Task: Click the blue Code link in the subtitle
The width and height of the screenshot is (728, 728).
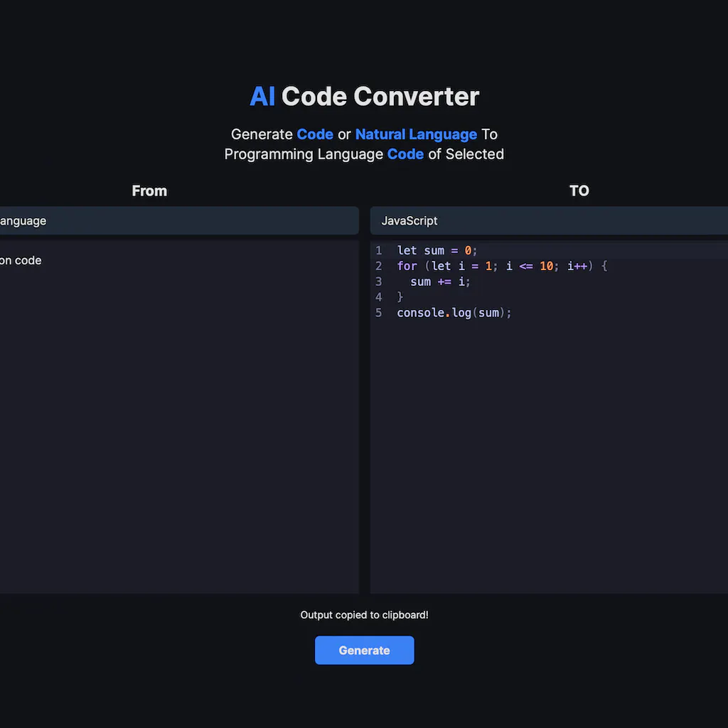Action: coord(315,134)
